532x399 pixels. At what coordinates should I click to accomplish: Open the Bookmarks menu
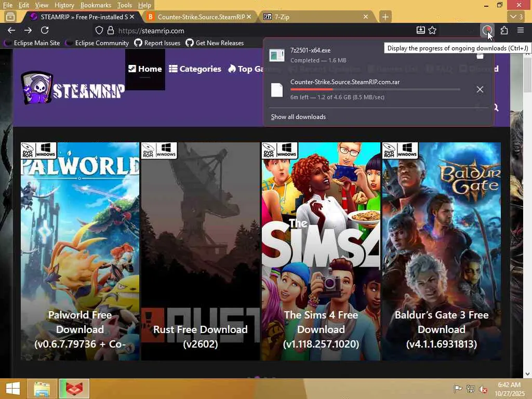click(x=96, y=5)
